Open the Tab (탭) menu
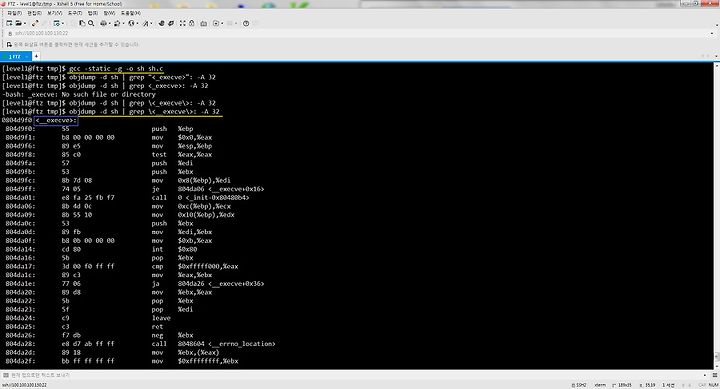This screenshot has height=389, width=720. pos(93,13)
